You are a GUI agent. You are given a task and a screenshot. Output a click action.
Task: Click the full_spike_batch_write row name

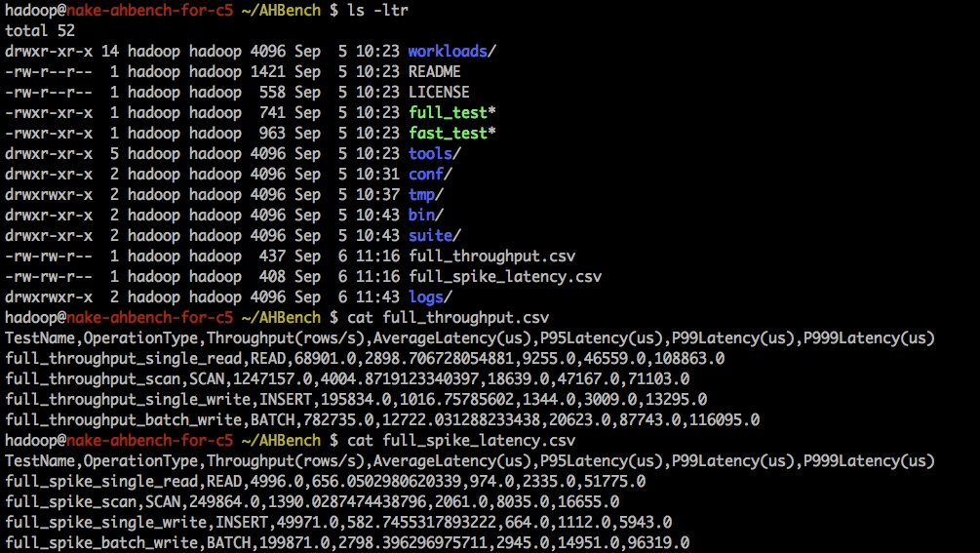tap(101, 543)
